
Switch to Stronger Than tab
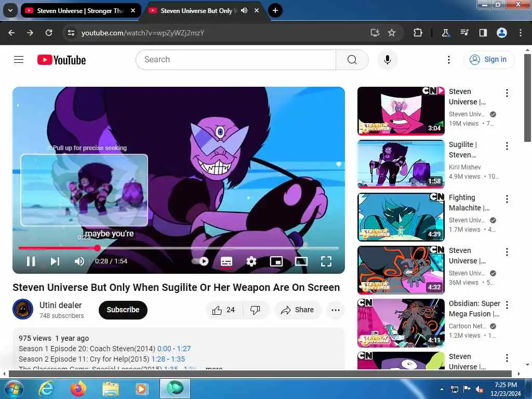[x=80, y=10]
